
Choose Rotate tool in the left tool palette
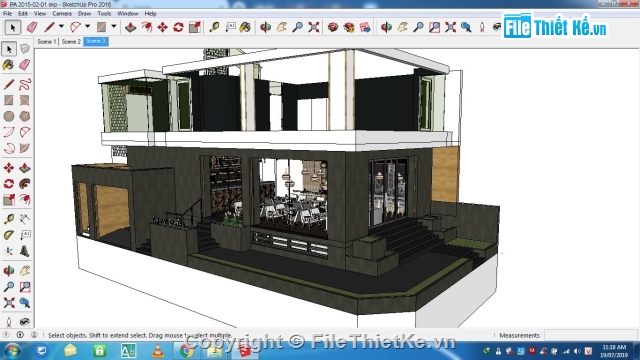pos(9,184)
